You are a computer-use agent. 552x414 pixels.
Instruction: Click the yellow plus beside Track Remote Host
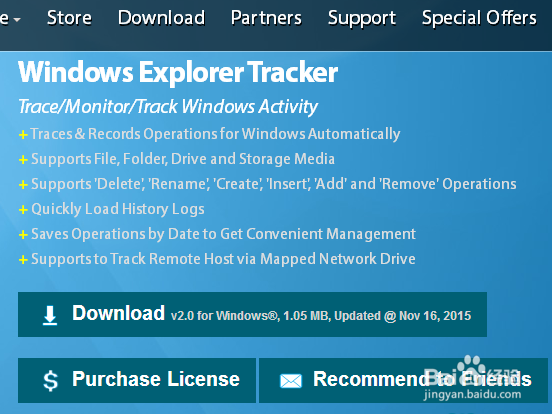coord(23,260)
